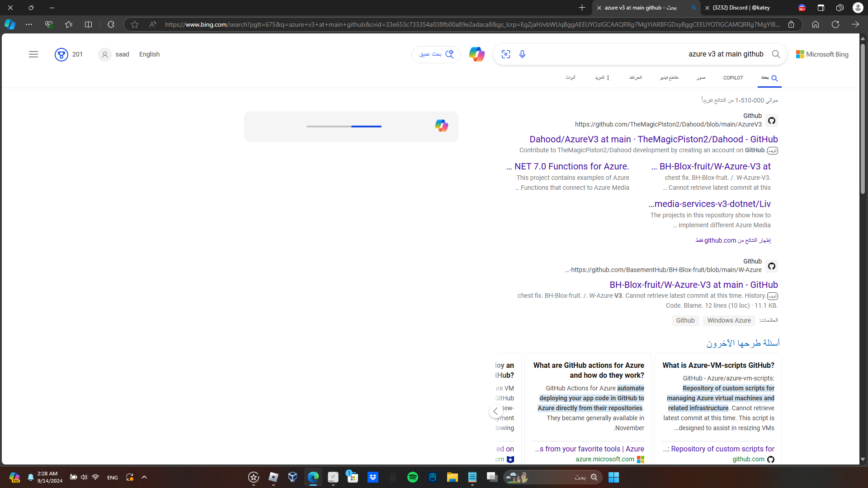The height and width of the screenshot is (488, 868).
Task: Open BH-Blox-fruit/W-Azure-V3 at main - GitHub result
Action: pos(694,285)
